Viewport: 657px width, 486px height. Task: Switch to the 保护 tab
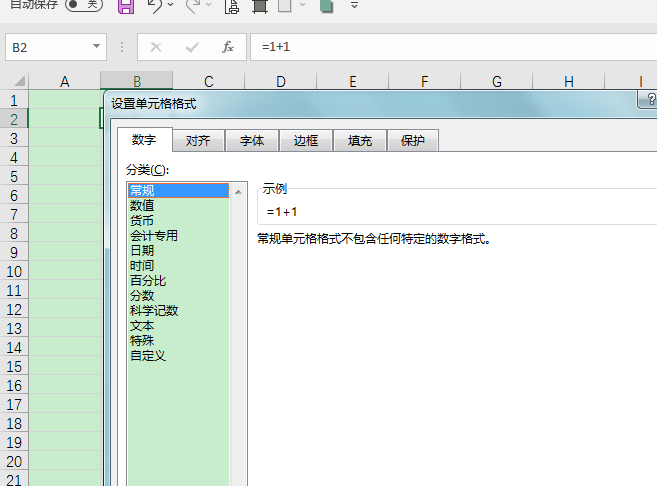[413, 140]
